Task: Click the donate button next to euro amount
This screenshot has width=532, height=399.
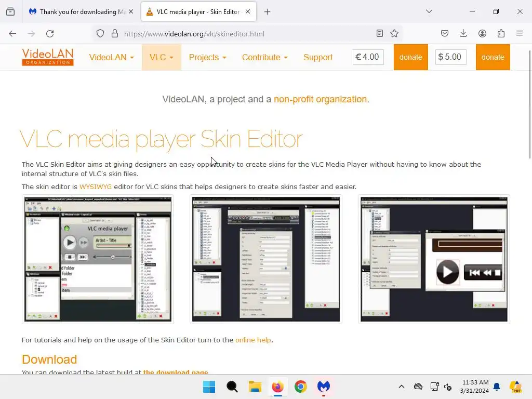Action: [410, 57]
